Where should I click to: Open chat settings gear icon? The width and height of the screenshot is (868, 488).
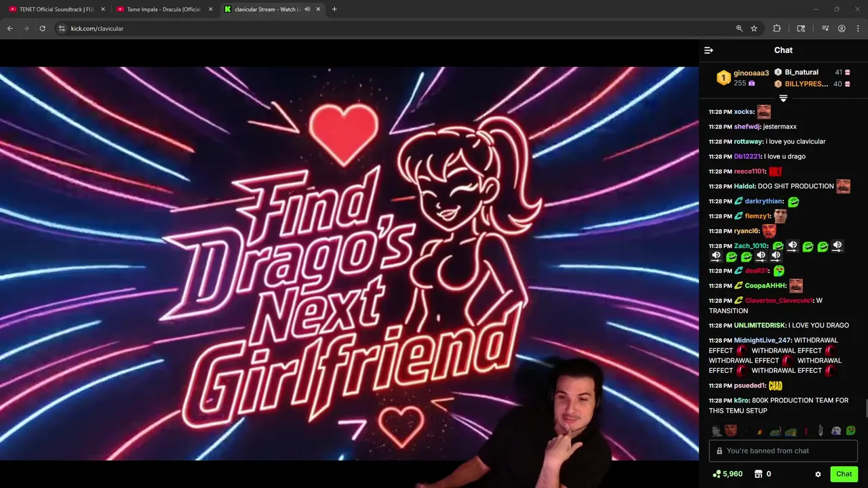(x=818, y=474)
